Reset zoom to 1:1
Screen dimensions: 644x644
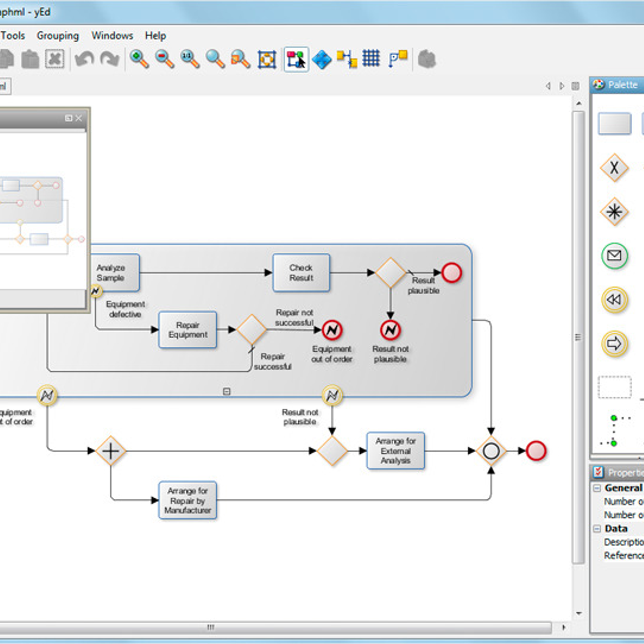tap(190, 59)
